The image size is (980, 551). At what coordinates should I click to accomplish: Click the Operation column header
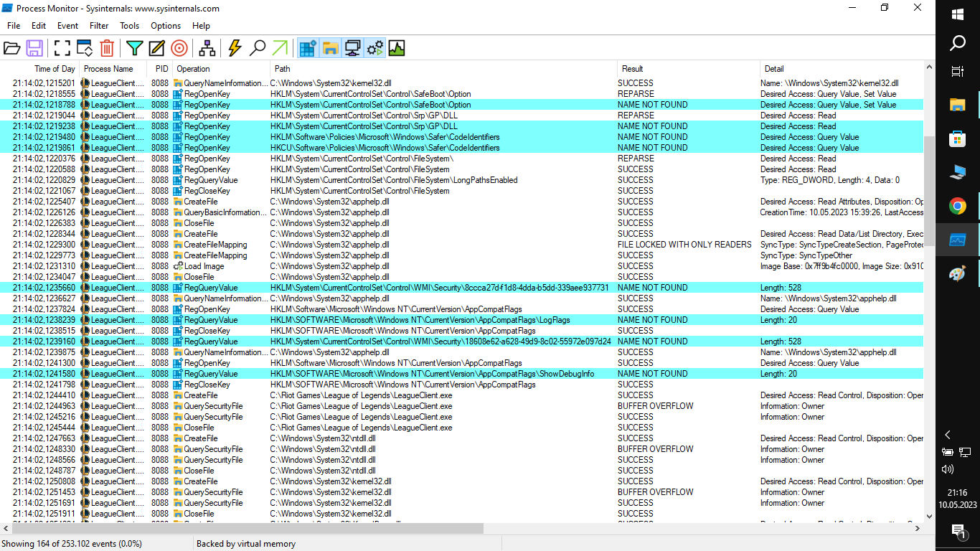point(221,69)
